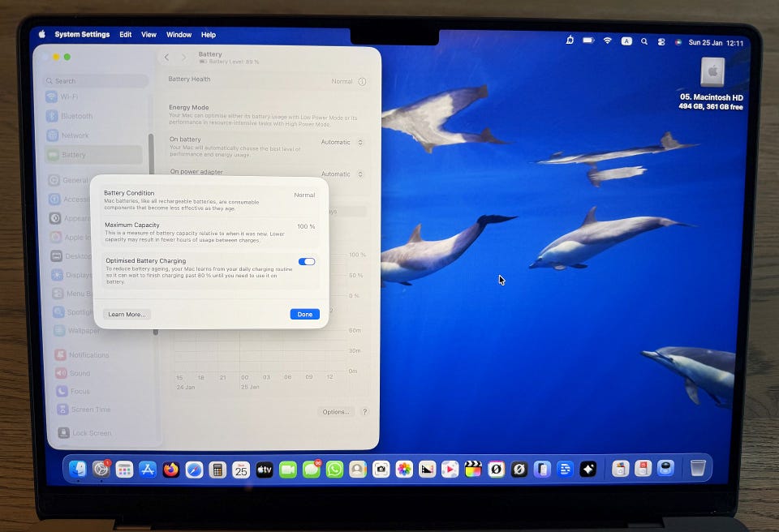Open Safari from the dock
The image size is (779, 532).
coord(194,470)
